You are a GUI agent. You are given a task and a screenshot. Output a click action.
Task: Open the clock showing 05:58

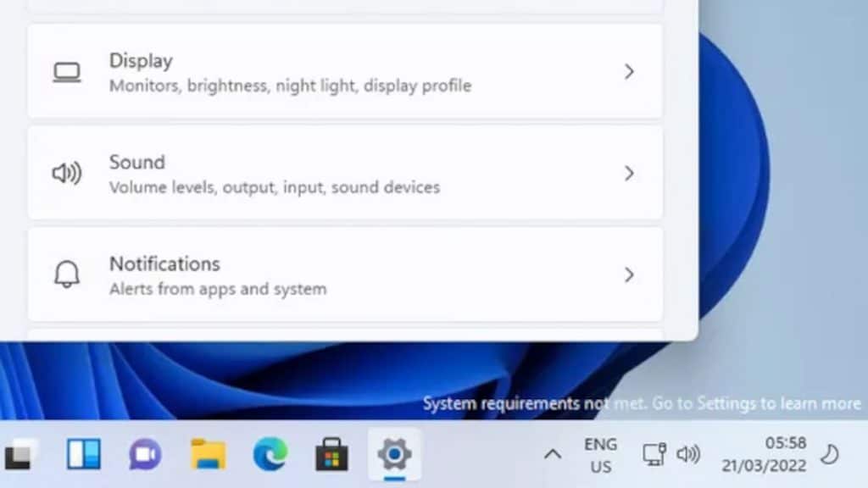[786, 443]
